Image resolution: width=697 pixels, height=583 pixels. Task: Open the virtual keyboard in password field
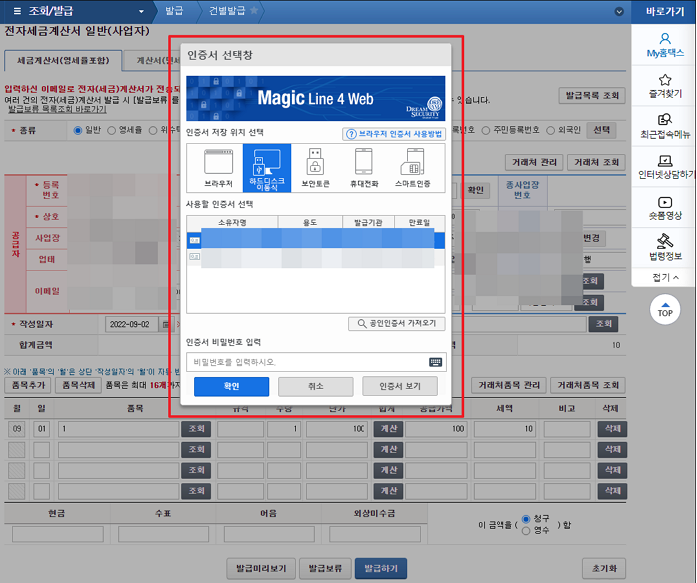click(436, 362)
